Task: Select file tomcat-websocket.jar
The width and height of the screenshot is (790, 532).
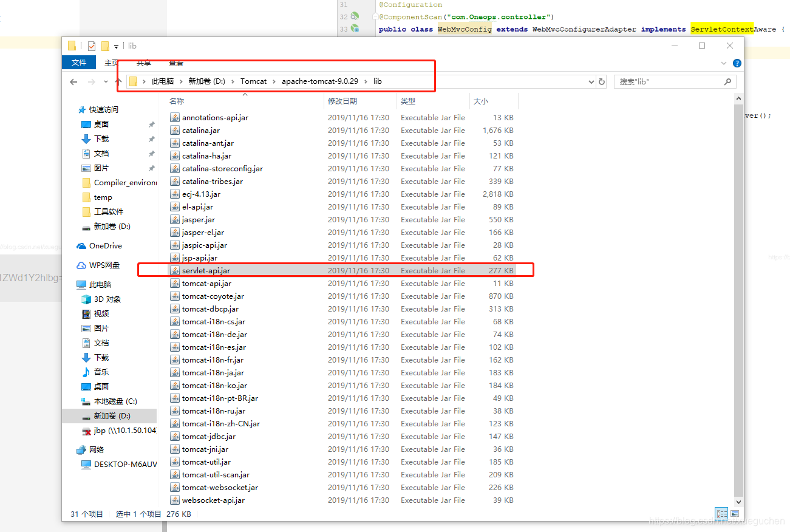Action: 220,488
